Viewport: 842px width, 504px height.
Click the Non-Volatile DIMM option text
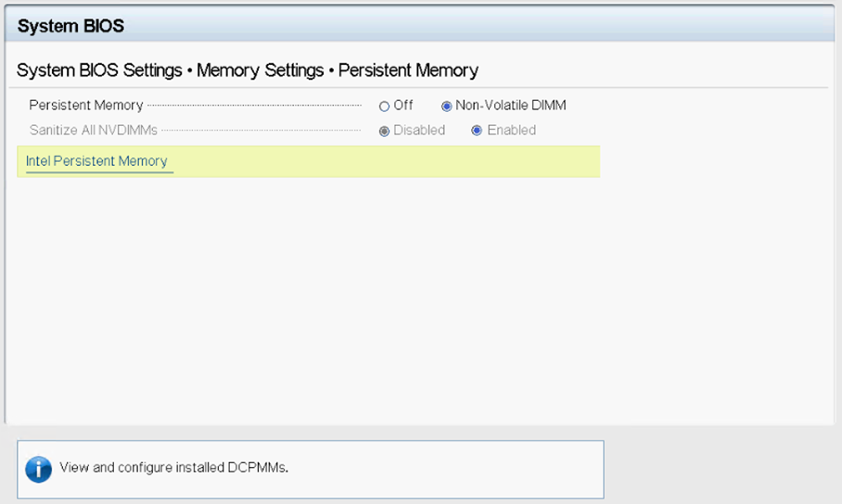click(511, 106)
